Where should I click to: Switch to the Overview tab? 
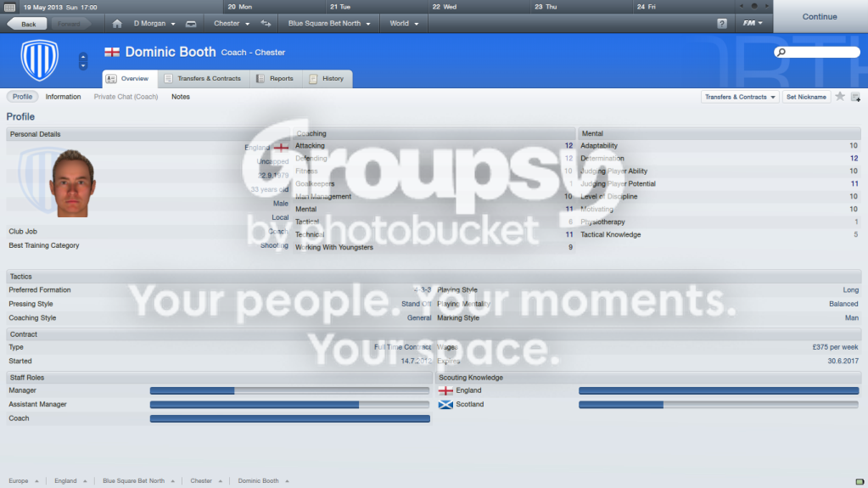pos(130,79)
